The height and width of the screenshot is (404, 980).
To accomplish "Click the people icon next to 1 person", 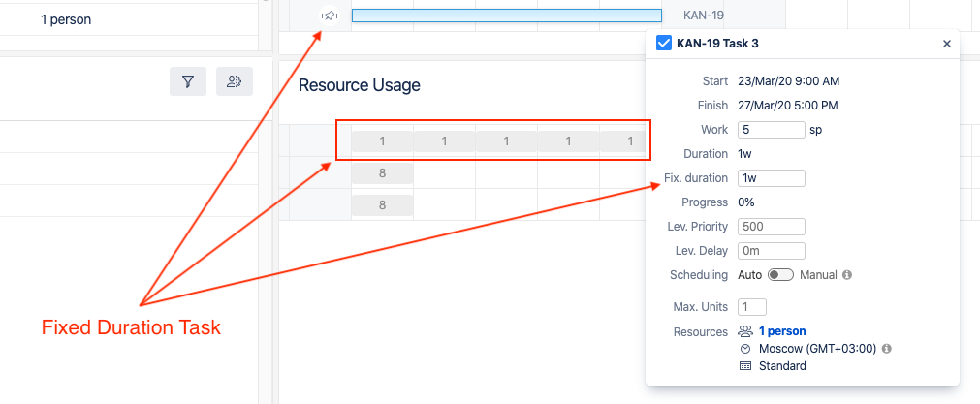I will 744,331.
